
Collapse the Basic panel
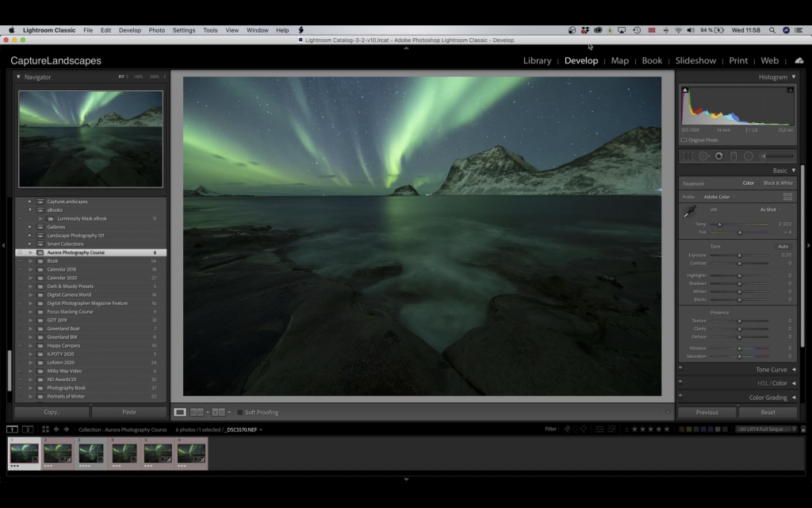pyautogui.click(x=793, y=170)
